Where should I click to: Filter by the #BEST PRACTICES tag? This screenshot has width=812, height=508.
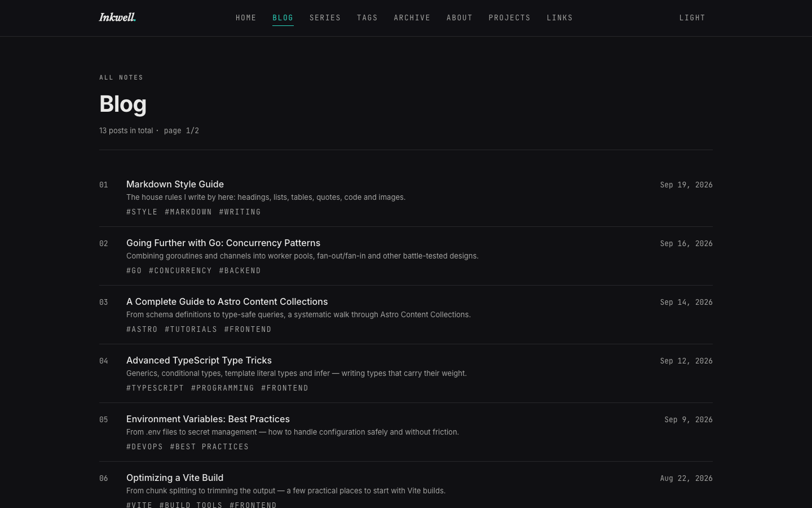point(209,447)
